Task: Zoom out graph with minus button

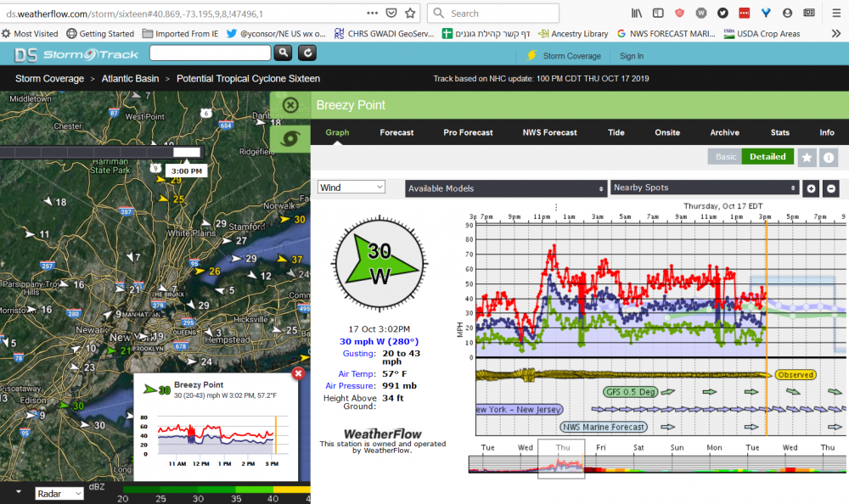Action: [830, 188]
